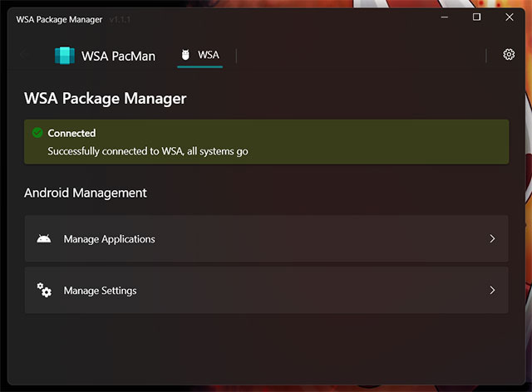Screen dimensions: 532x392
Task: Click the "Successfully connected to WSA" status message
Action: (x=148, y=151)
